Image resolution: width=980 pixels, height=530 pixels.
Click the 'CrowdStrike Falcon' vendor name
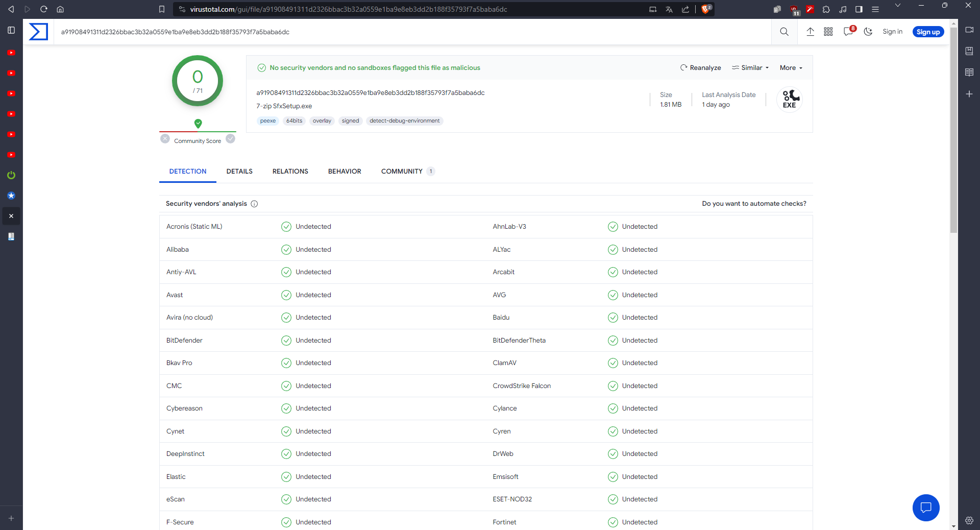coord(522,386)
